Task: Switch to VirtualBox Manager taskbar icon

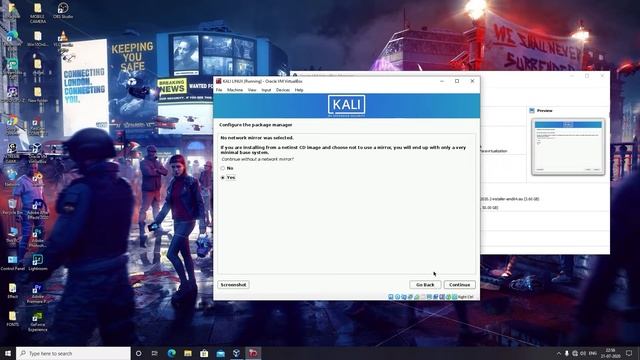Action: 236,353
